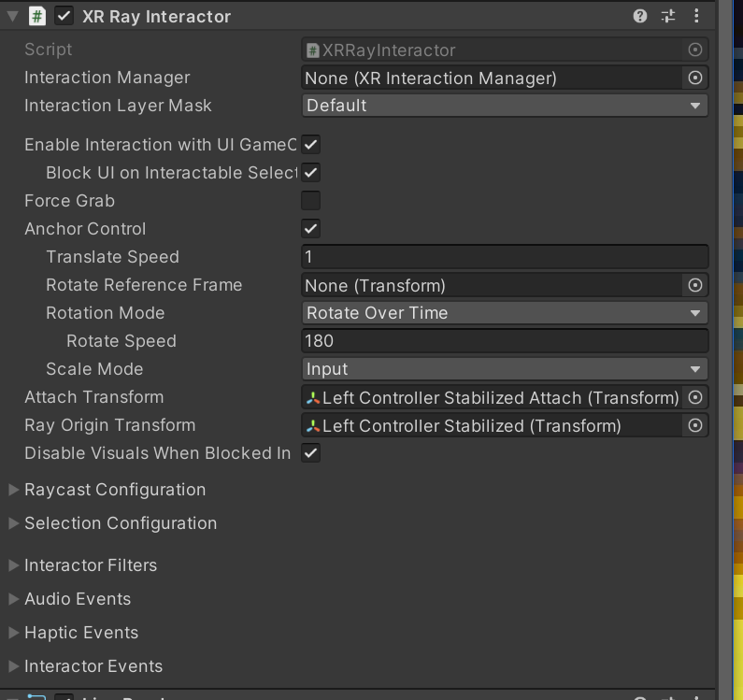Open object picker for Attach Transform
Viewport: 743px width, 700px height.
[x=694, y=397]
